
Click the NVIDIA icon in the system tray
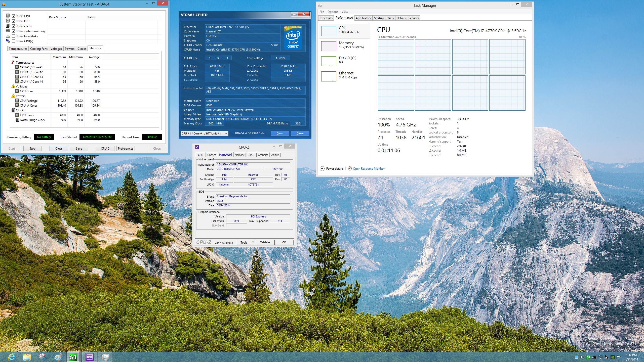pyautogui.click(x=613, y=357)
